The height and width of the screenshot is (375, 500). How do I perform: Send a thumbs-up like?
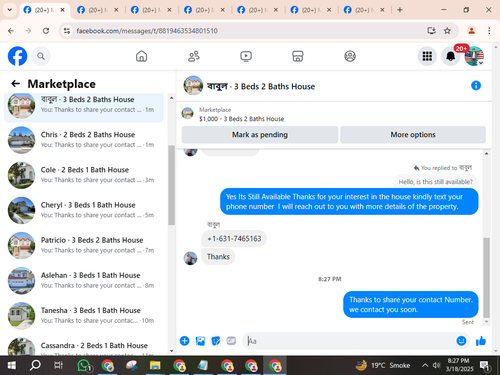(481, 341)
